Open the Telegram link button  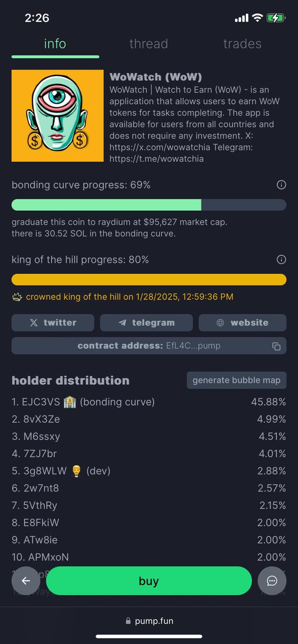146,323
